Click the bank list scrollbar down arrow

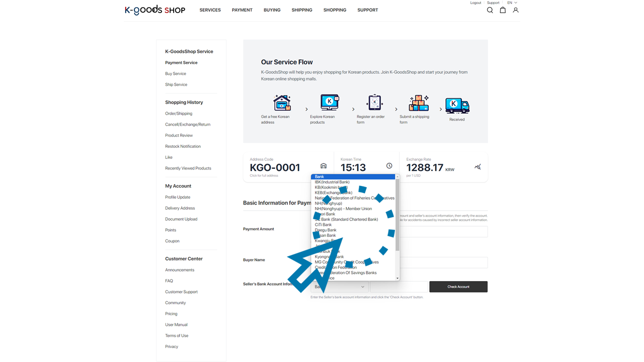[397, 278]
